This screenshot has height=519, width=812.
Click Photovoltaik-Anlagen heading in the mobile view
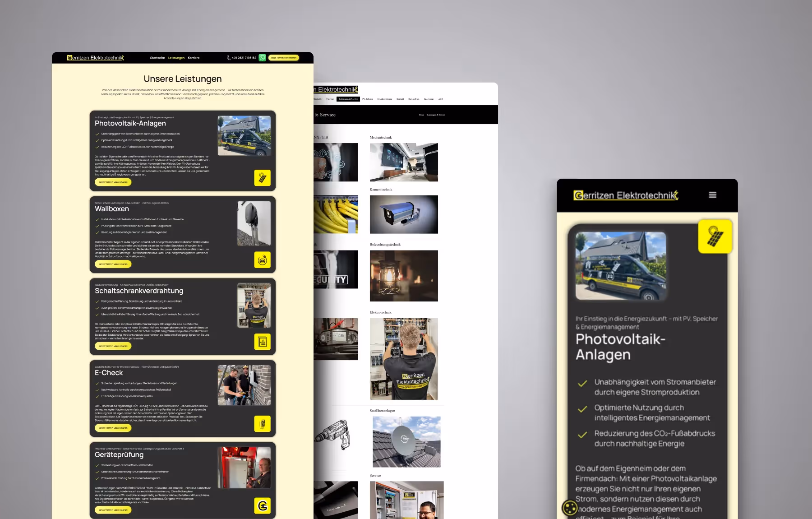tap(620, 347)
